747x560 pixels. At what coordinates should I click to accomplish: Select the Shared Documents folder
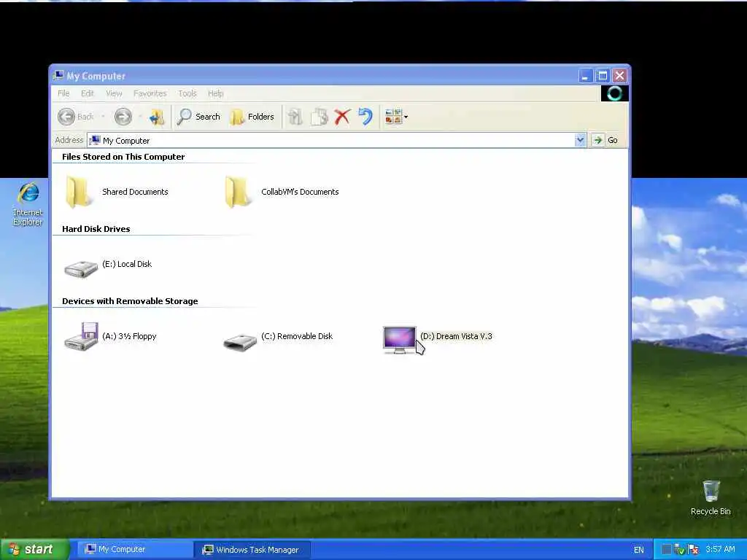117,192
